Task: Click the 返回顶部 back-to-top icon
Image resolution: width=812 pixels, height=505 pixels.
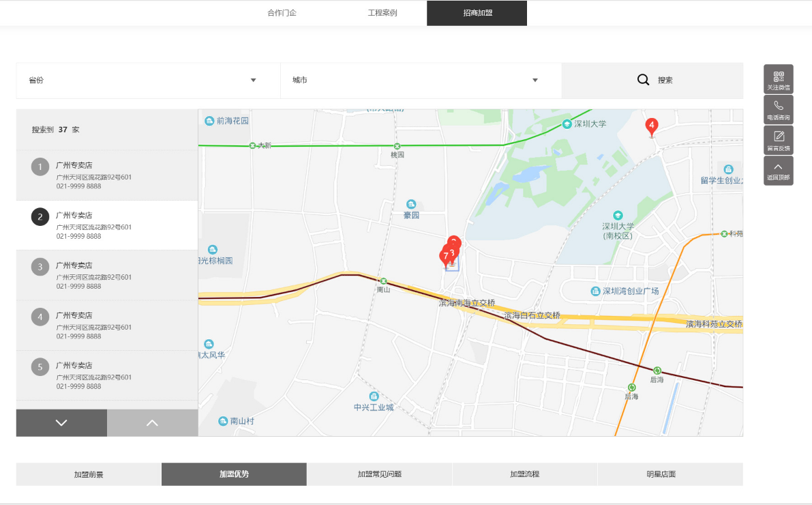Action: (778, 170)
